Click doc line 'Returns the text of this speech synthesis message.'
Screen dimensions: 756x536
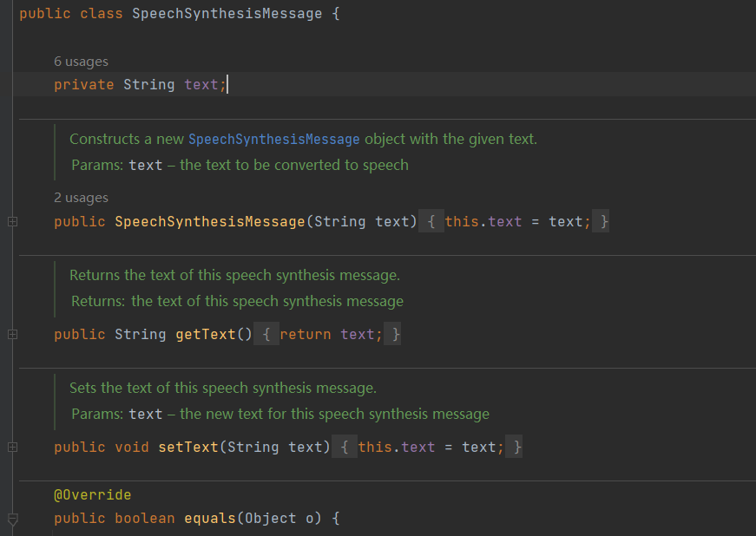tap(235, 276)
